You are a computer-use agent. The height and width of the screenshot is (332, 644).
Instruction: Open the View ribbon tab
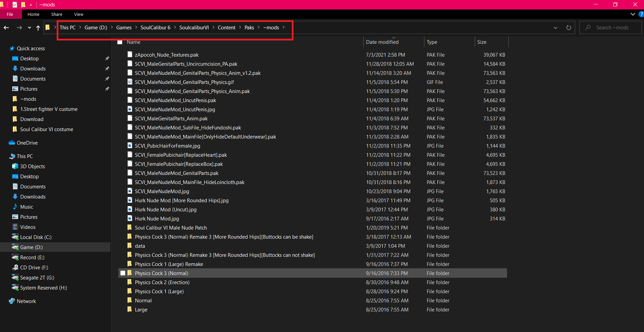coord(79,14)
